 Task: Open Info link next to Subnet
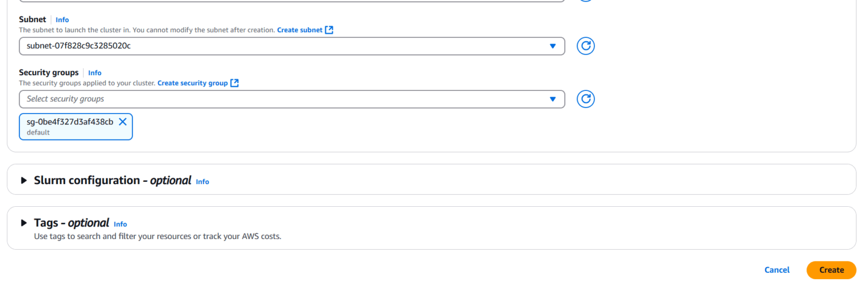click(x=62, y=20)
